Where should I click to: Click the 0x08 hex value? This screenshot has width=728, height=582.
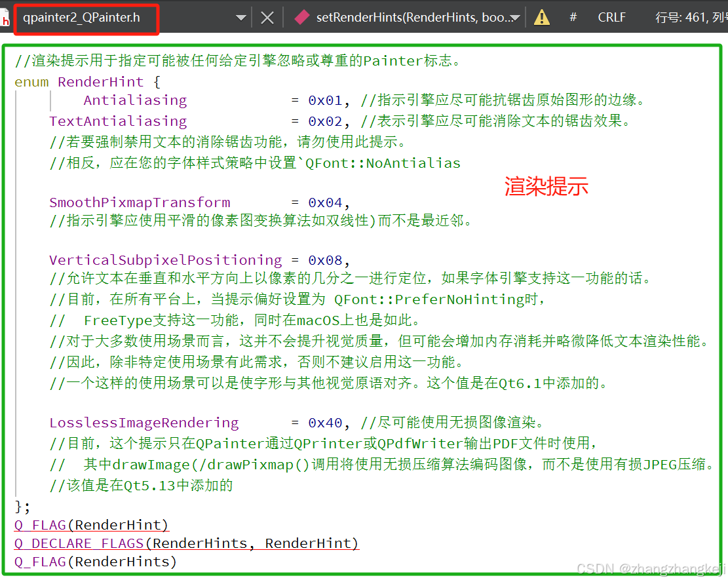click(325, 260)
